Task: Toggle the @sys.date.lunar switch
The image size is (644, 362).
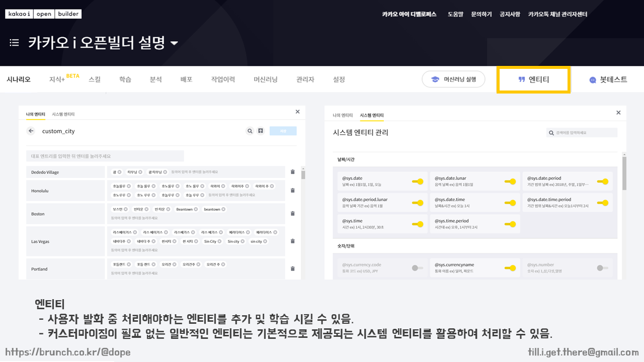Action: tap(510, 182)
